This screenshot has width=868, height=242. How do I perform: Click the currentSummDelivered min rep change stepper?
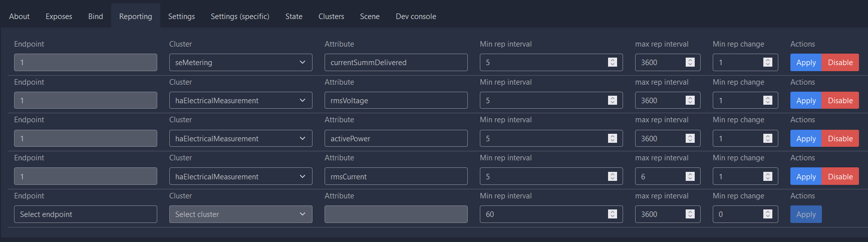[767, 62]
